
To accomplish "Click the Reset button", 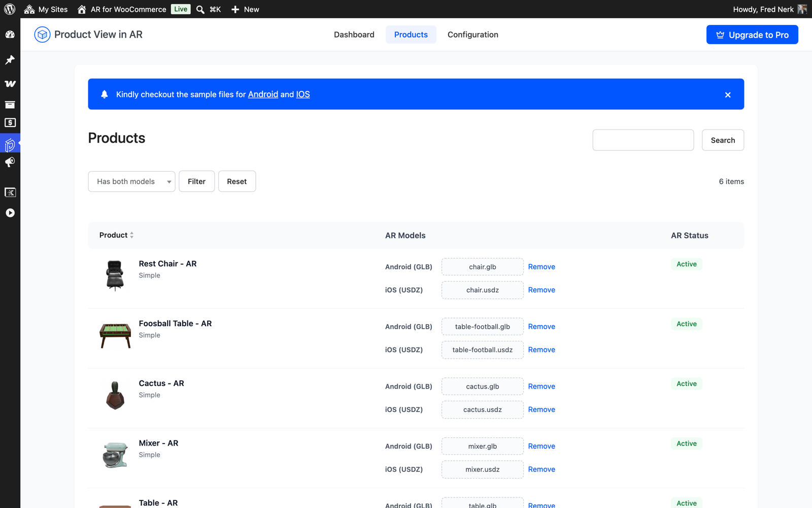I will [237, 181].
